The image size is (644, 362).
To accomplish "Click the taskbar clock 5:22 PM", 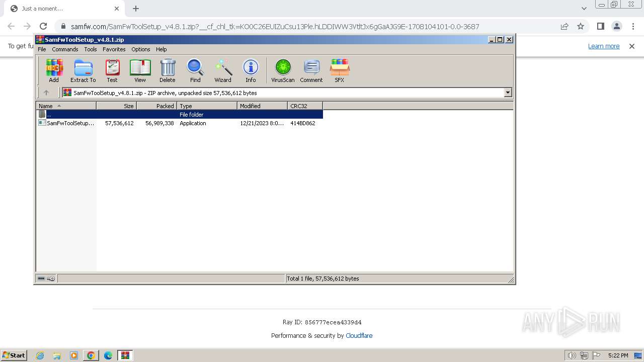I will coord(618,355).
